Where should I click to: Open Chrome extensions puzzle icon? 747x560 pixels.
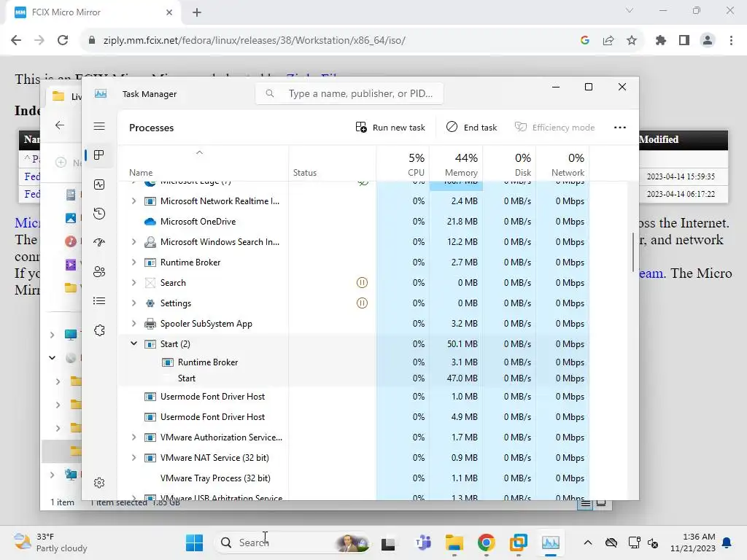click(x=661, y=41)
